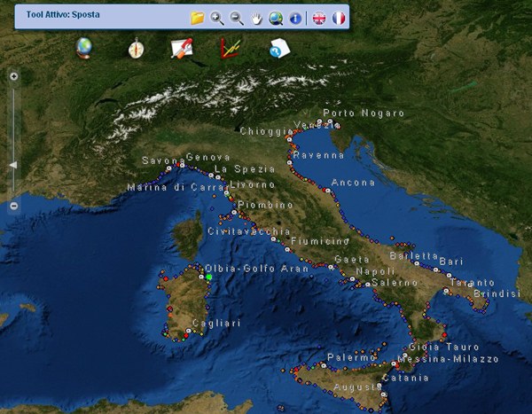Screen dimensions: 532x414
Task: Click the Fiumicino port label
Action: [320, 241]
